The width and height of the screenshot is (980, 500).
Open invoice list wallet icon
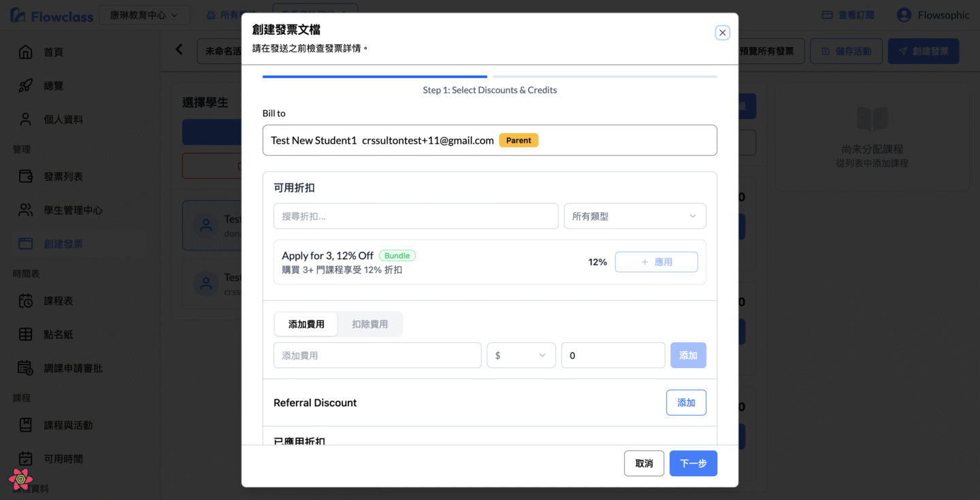coord(25,176)
